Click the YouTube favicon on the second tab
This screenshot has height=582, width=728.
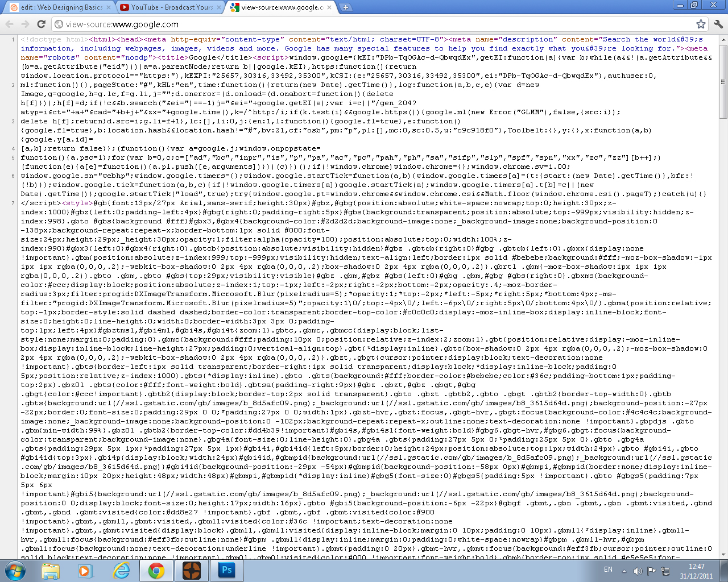pyautogui.click(x=124, y=7)
